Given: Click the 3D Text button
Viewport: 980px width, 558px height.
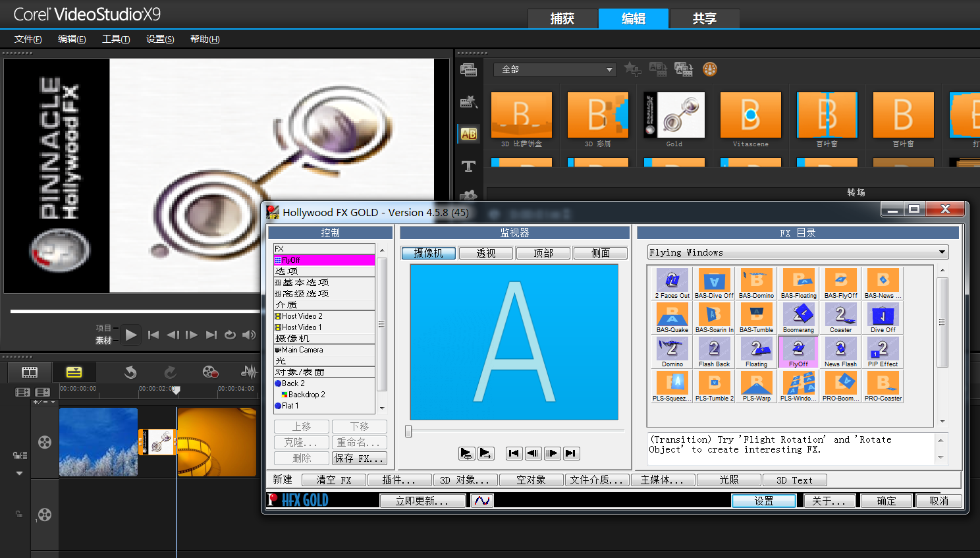Looking at the screenshot, I should point(794,480).
